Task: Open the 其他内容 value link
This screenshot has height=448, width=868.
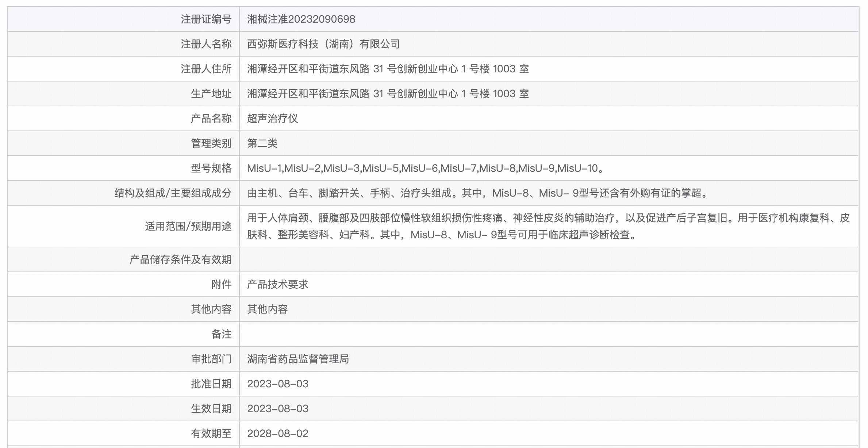Action: click(x=267, y=310)
